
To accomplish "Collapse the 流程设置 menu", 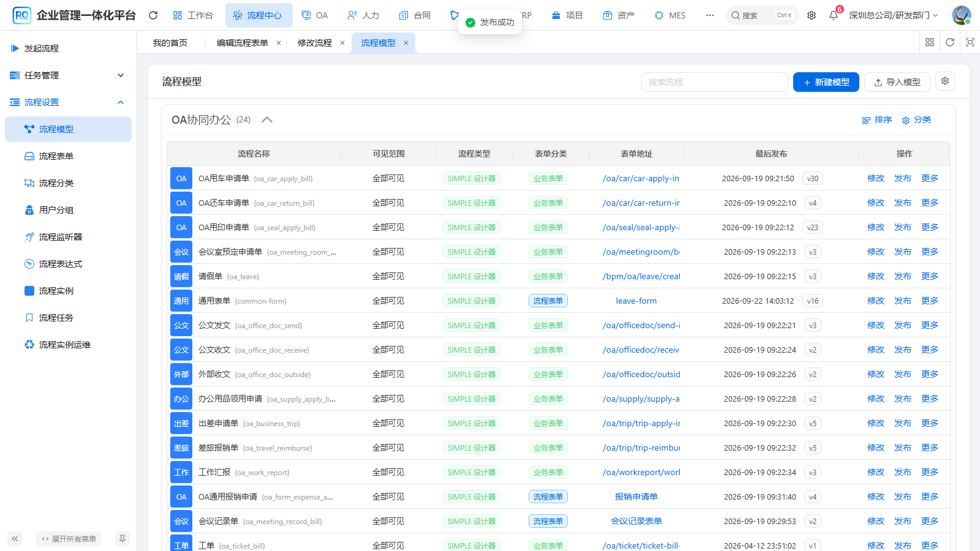I will pyautogui.click(x=68, y=102).
